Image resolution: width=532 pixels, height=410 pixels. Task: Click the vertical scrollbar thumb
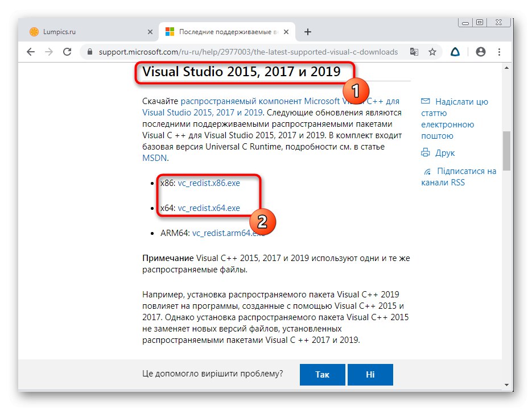click(x=506, y=151)
